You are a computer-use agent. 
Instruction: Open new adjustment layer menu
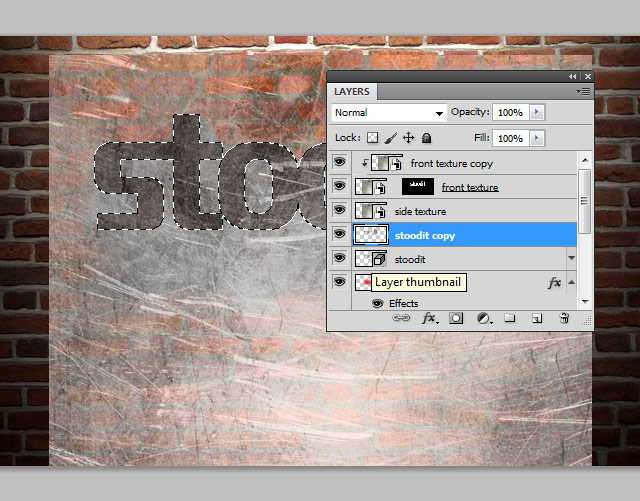484,318
